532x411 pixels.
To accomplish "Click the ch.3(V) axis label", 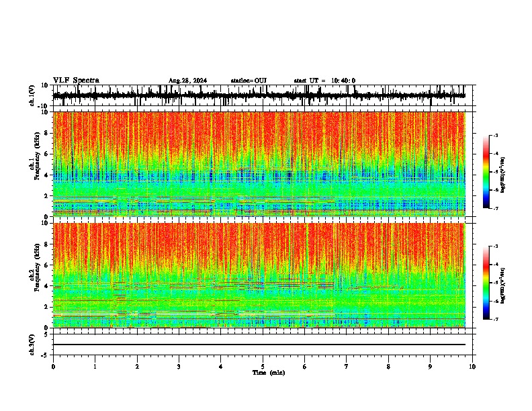I will (x=32, y=345).
